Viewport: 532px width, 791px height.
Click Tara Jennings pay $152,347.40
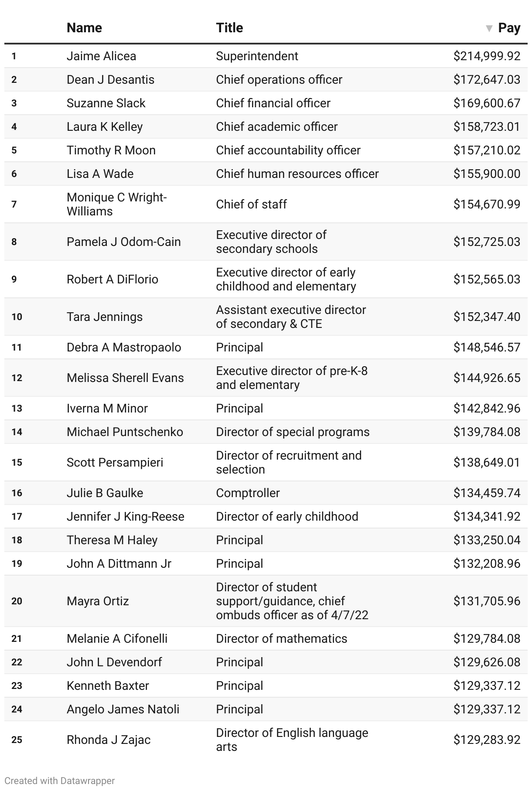tap(487, 317)
